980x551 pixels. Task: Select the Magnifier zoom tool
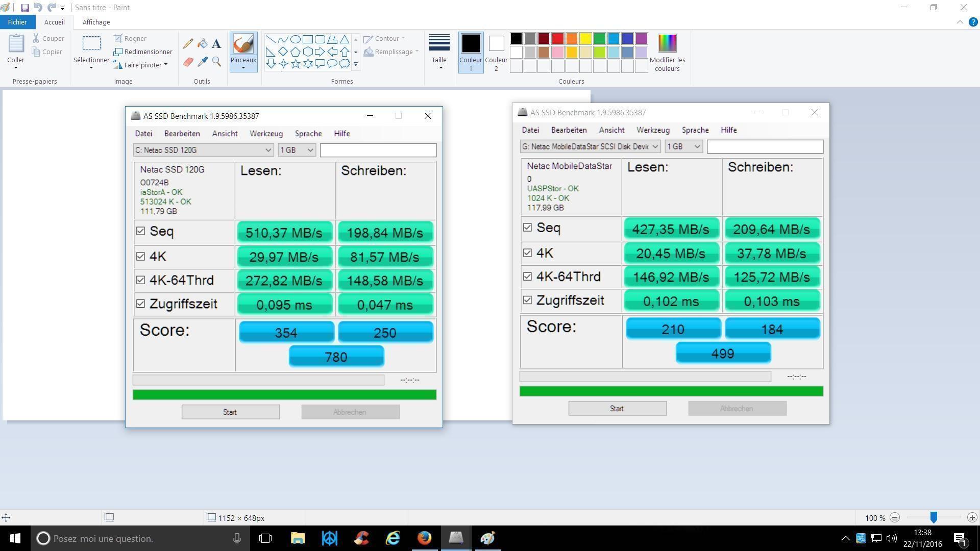point(216,62)
